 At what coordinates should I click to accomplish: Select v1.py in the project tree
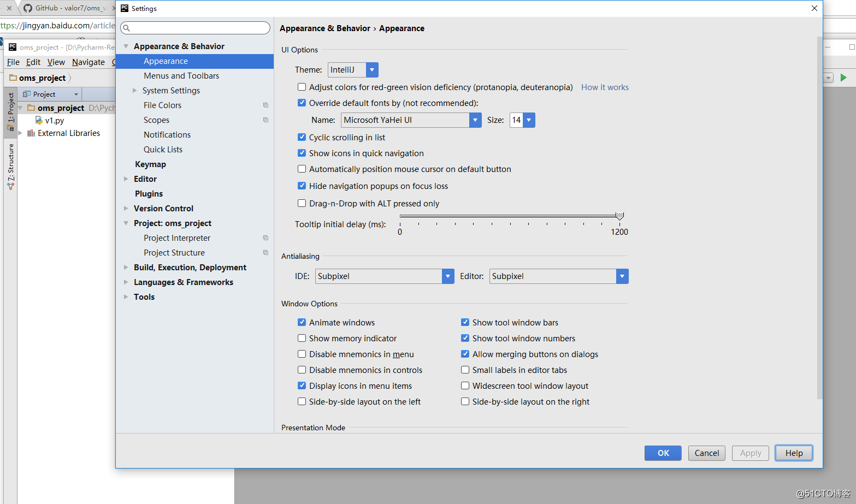[x=55, y=121]
